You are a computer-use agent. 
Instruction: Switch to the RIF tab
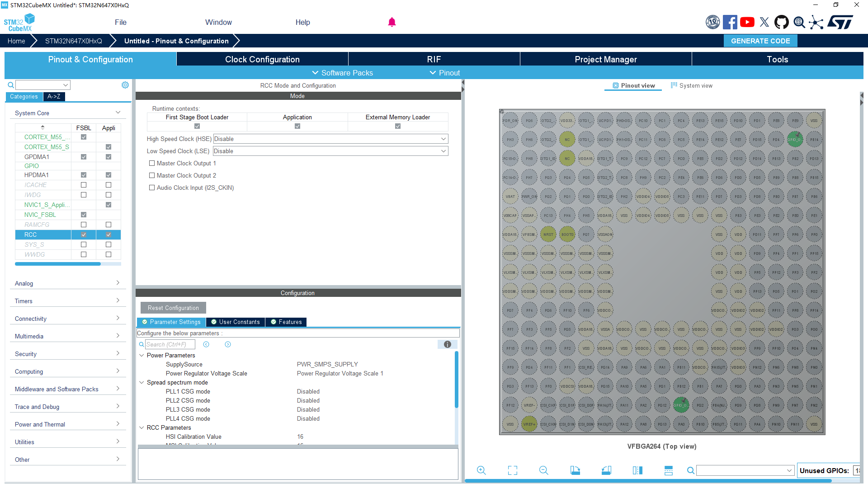(x=434, y=59)
